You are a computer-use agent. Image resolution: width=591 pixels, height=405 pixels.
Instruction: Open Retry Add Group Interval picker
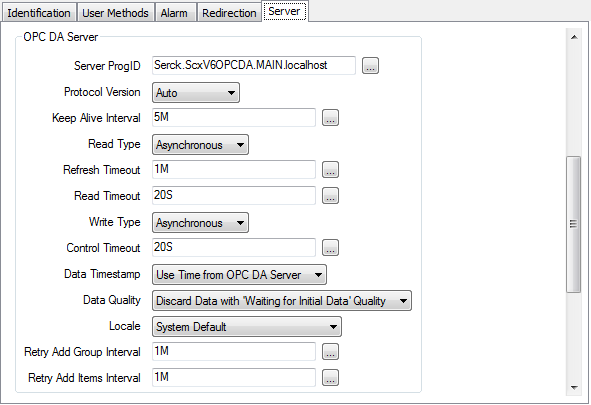coord(330,352)
